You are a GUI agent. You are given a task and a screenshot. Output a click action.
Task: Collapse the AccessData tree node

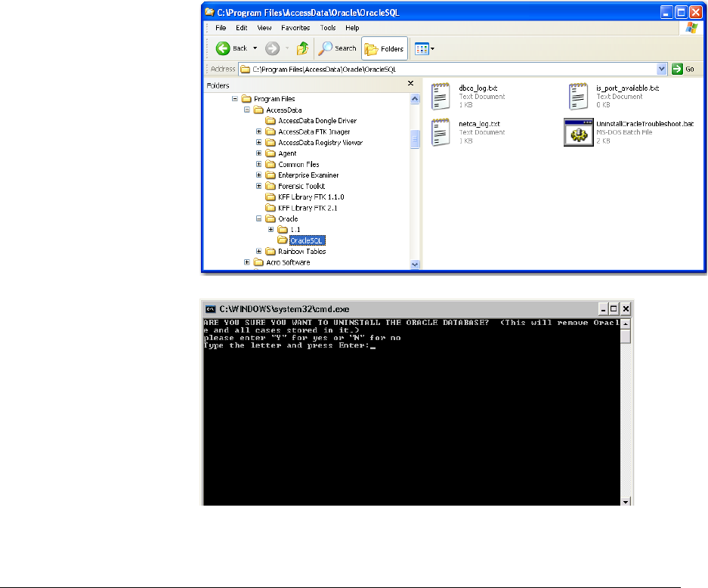click(x=247, y=110)
